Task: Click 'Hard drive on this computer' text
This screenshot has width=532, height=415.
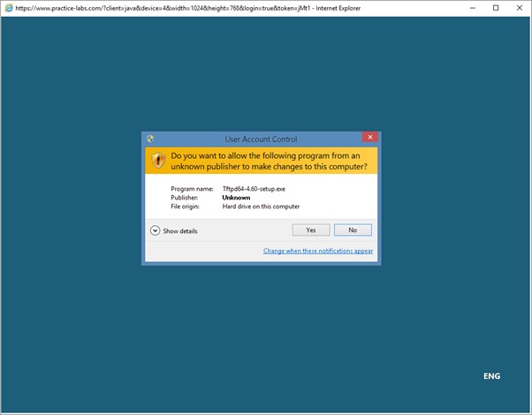Action: tap(261, 207)
